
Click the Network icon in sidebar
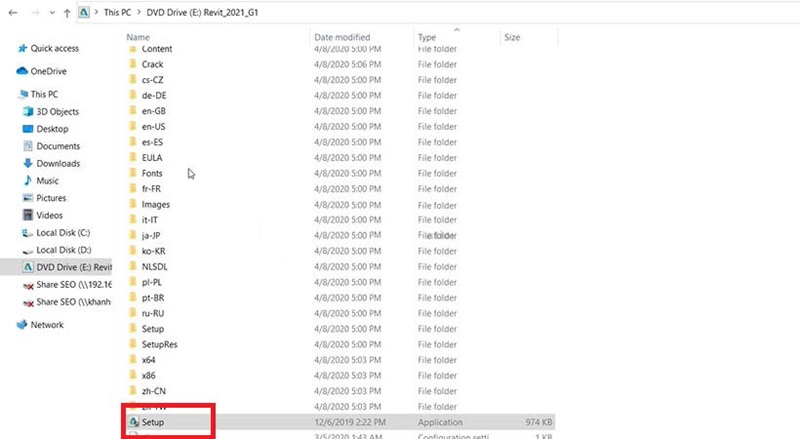(x=22, y=325)
